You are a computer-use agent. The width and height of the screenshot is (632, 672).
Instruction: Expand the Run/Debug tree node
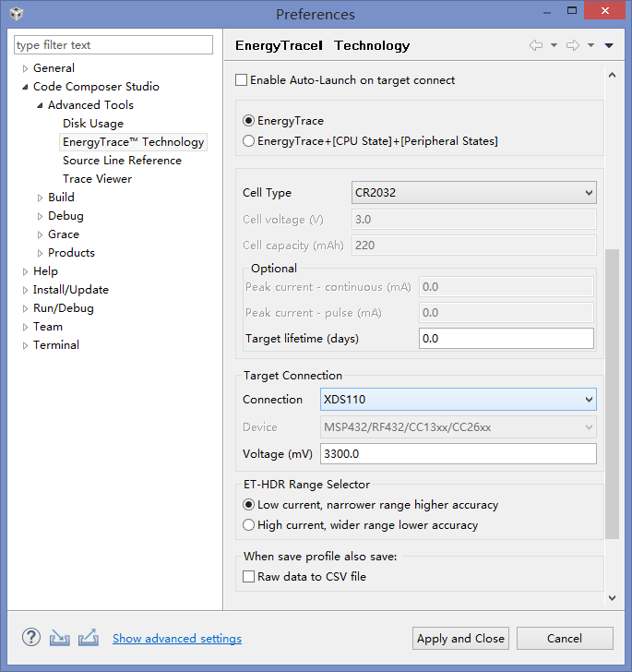pos(25,308)
